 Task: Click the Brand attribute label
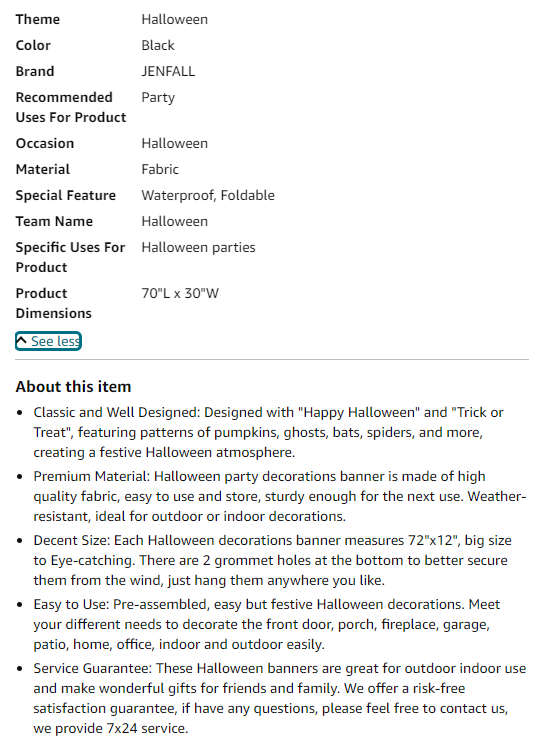[x=35, y=72]
